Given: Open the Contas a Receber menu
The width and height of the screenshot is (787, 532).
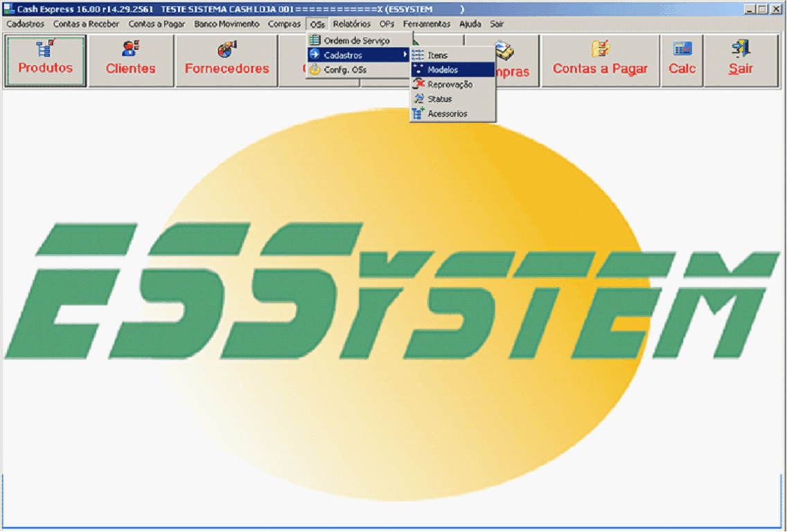Looking at the screenshot, I should 86,24.
